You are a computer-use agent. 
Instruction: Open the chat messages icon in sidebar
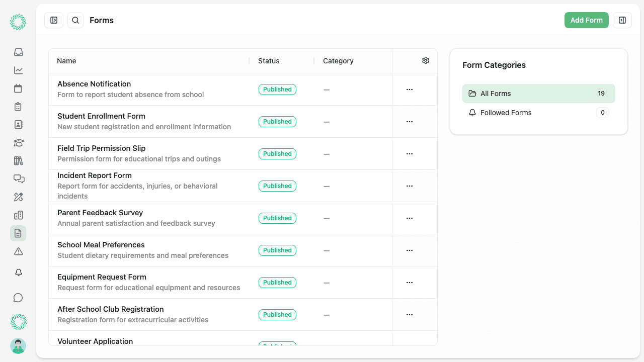pos(18,179)
